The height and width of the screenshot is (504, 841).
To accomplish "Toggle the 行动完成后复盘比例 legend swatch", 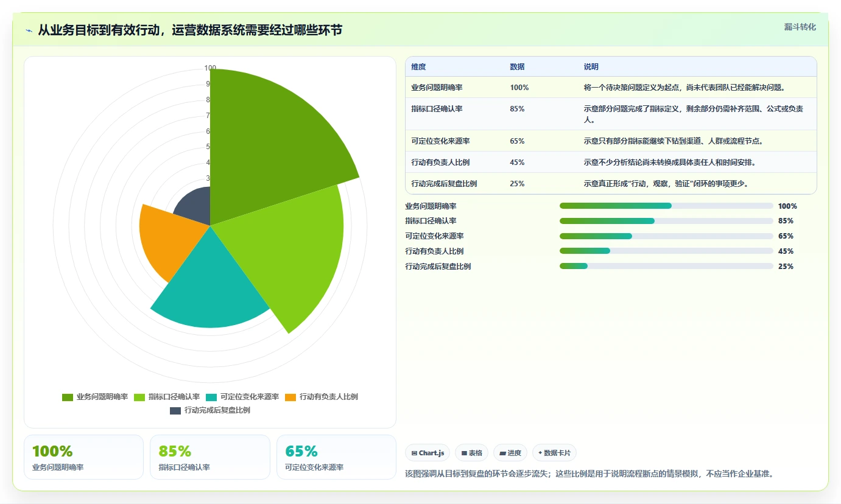I will pos(175,411).
